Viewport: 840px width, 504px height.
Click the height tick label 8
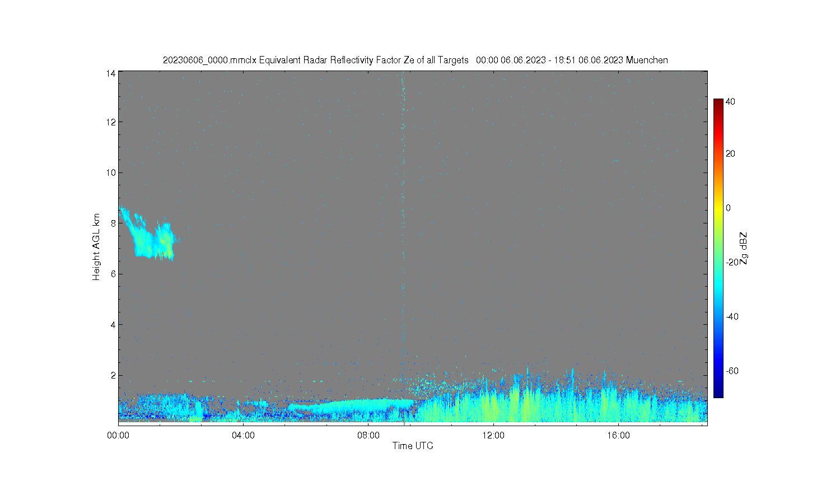113,223
